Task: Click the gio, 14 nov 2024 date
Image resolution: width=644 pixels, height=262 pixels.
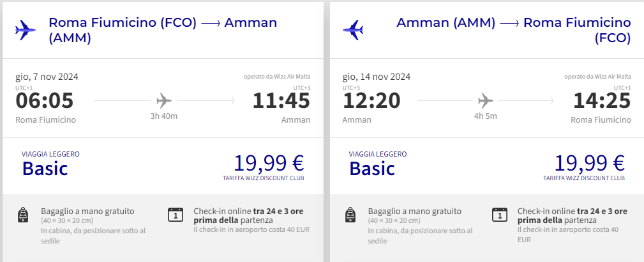Action: click(376, 77)
